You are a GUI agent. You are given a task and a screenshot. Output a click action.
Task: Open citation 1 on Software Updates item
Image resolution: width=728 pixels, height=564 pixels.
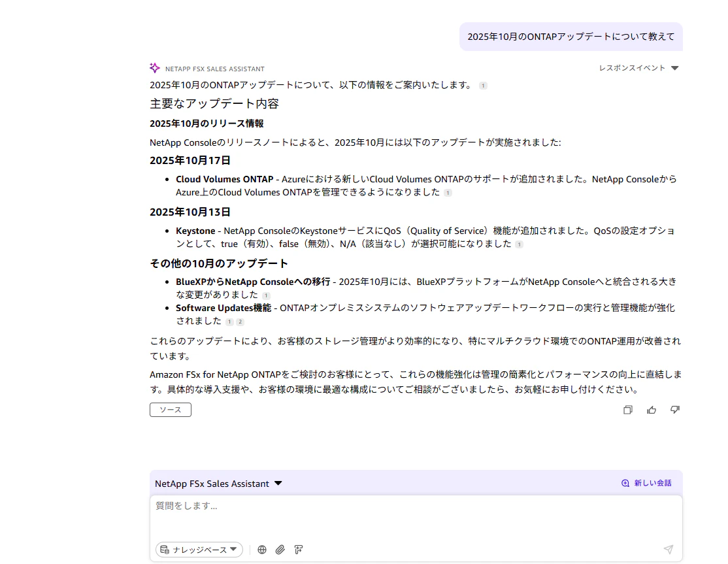coord(229,322)
